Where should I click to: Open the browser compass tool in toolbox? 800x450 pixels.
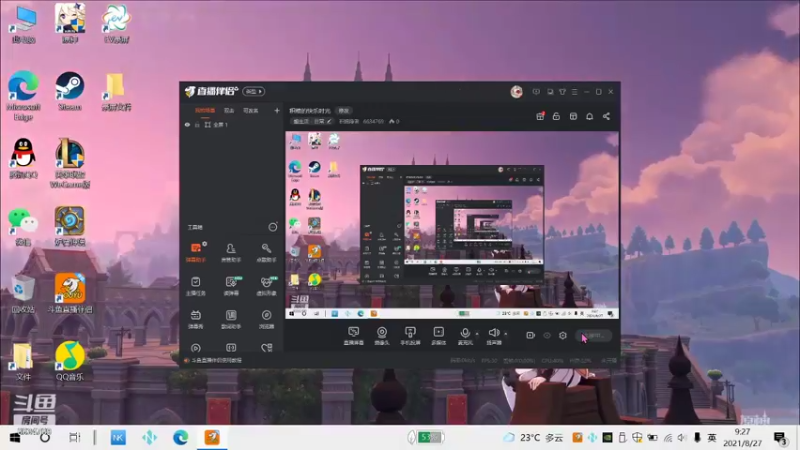(266, 319)
